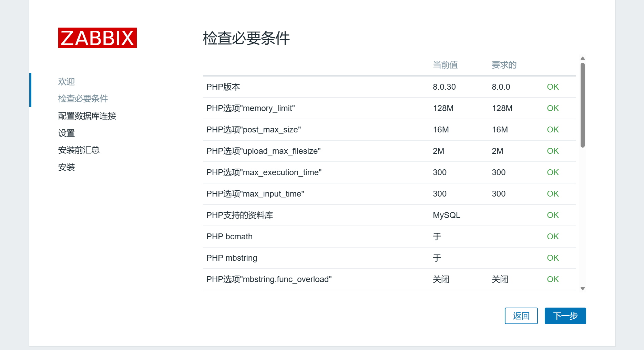644x350 pixels.
Task: Click the requirements list scrollbar thumb
Action: (x=582, y=105)
